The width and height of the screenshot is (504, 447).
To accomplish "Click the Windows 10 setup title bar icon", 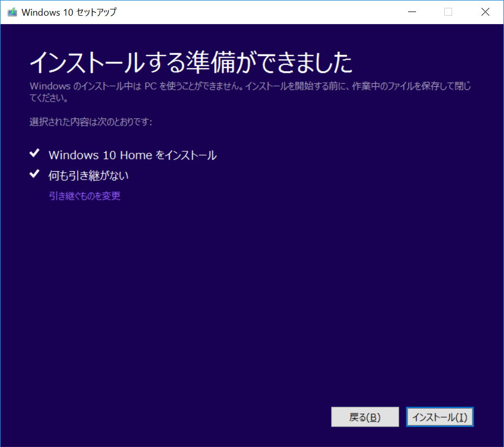I will coord(12,12).
